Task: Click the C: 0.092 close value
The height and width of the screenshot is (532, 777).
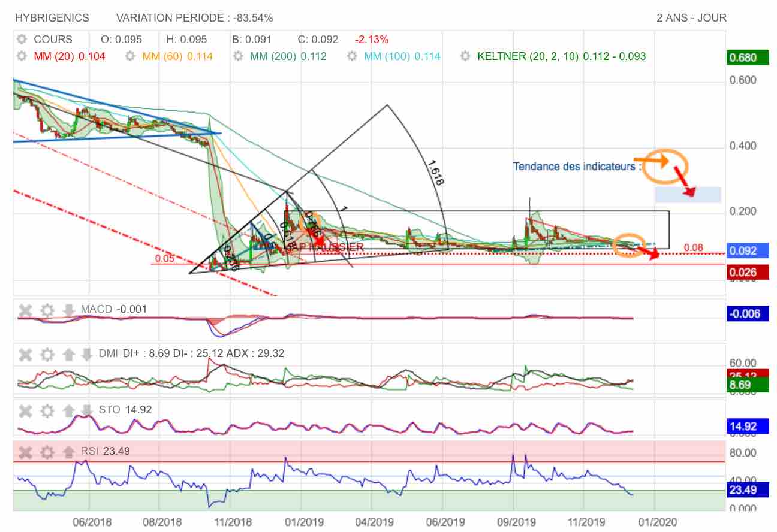Action: 318,40
